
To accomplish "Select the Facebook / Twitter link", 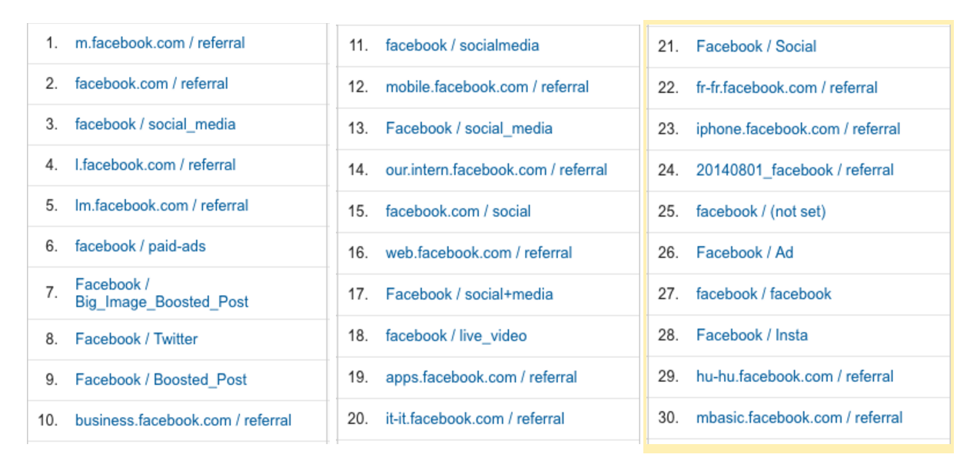I will pos(136,339).
